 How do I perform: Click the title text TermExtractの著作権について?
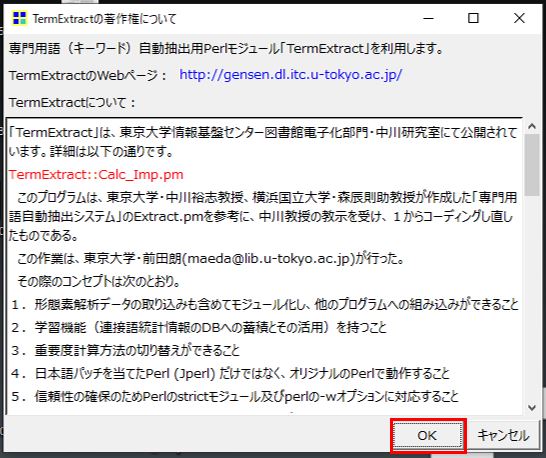pos(104,18)
